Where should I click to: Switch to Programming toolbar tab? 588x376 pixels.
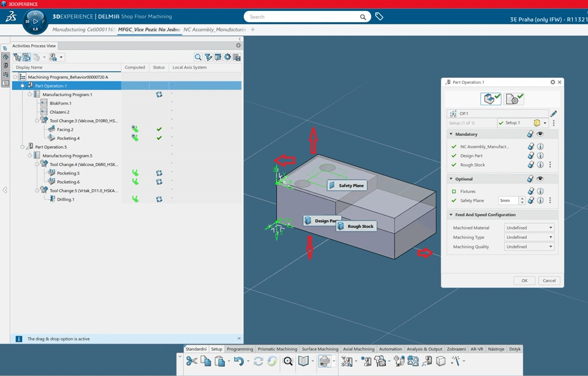(239, 349)
